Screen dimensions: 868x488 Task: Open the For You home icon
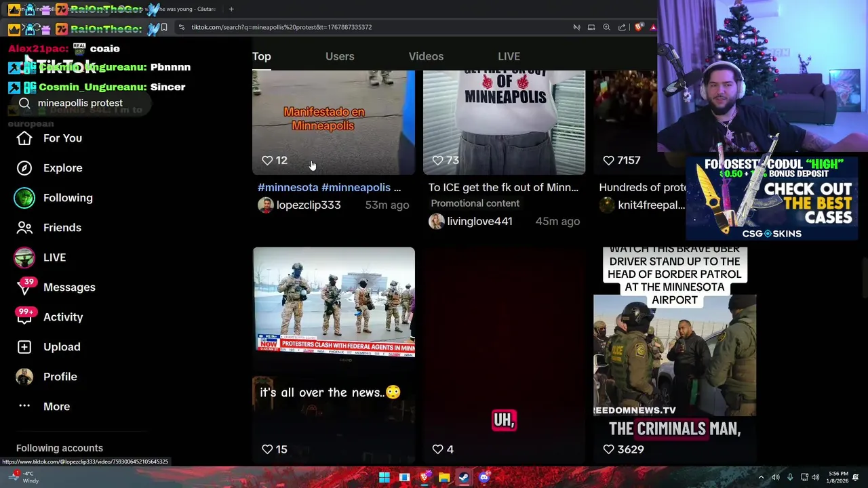click(24, 138)
